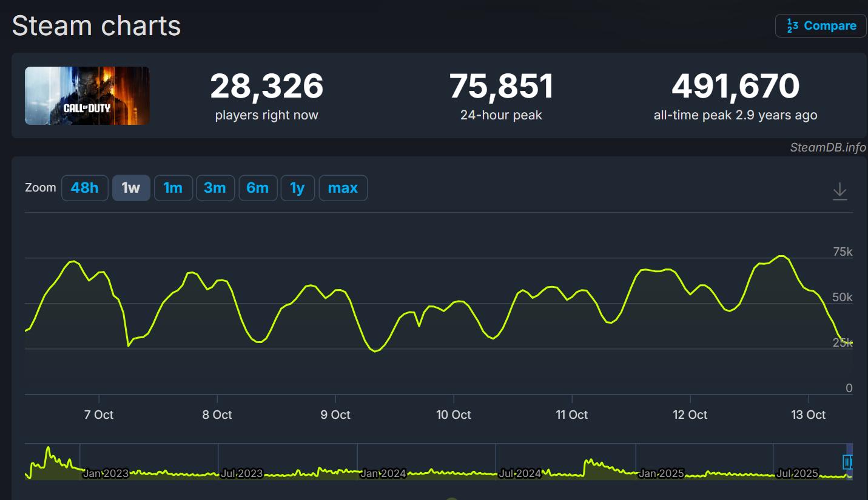The width and height of the screenshot is (868, 500).
Task: Zoom the chart to 6m
Action: 257,188
